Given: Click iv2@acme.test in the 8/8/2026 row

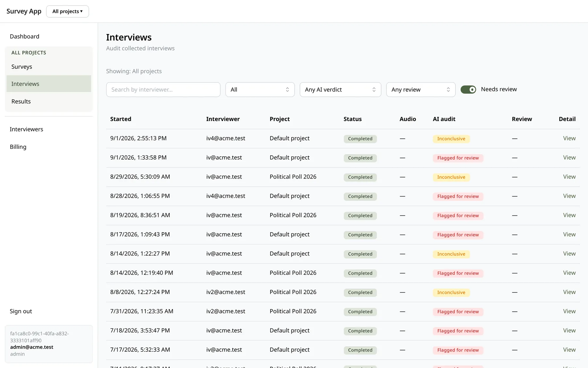Looking at the screenshot, I should click(226, 292).
